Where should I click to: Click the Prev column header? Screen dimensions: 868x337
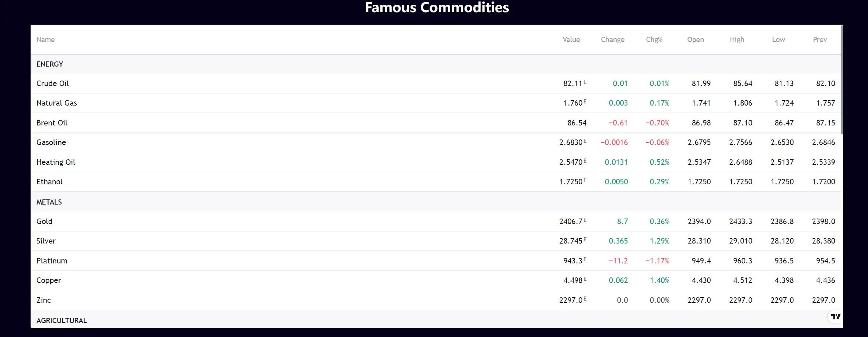820,39
